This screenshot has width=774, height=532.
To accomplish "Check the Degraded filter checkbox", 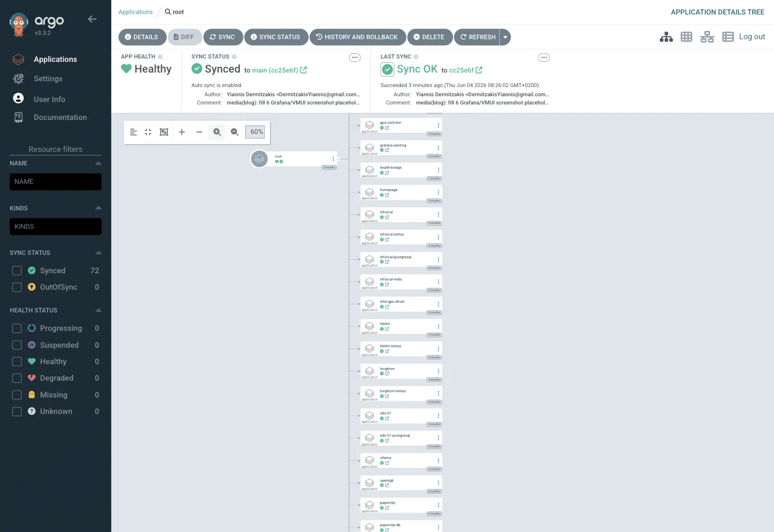I will 17,378.
